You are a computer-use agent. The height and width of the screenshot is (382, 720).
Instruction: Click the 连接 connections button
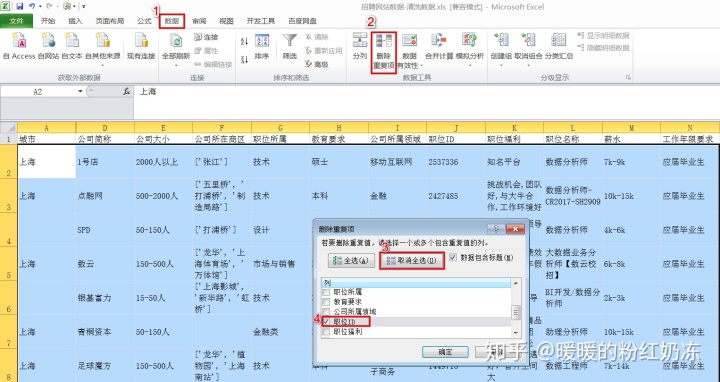click(x=206, y=37)
